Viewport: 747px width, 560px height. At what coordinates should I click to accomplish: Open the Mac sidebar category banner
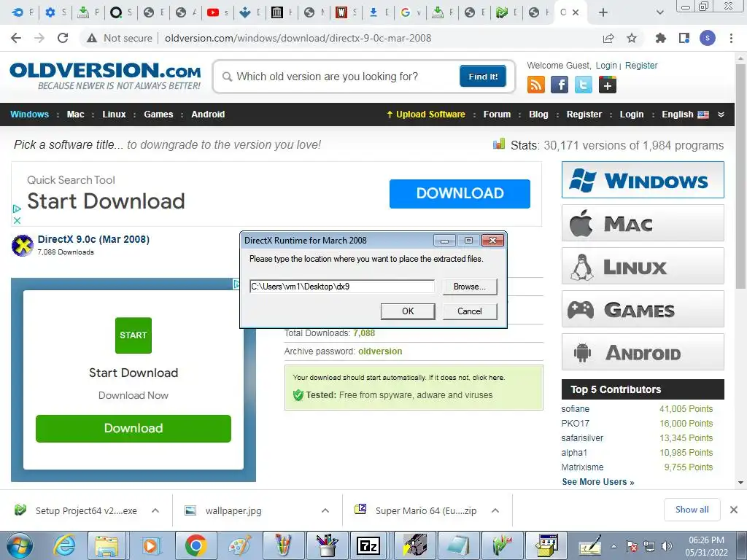[643, 223]
